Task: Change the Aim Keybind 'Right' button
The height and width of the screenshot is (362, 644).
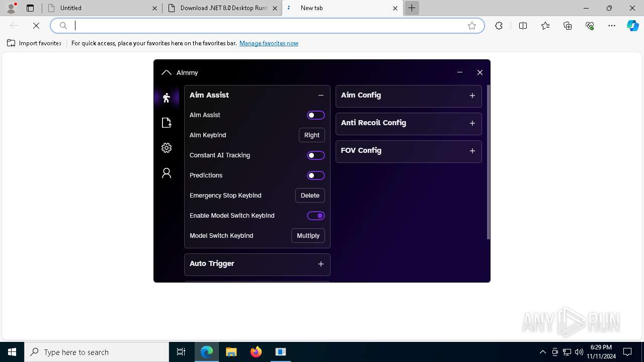Action: click(x=312, y=135)
